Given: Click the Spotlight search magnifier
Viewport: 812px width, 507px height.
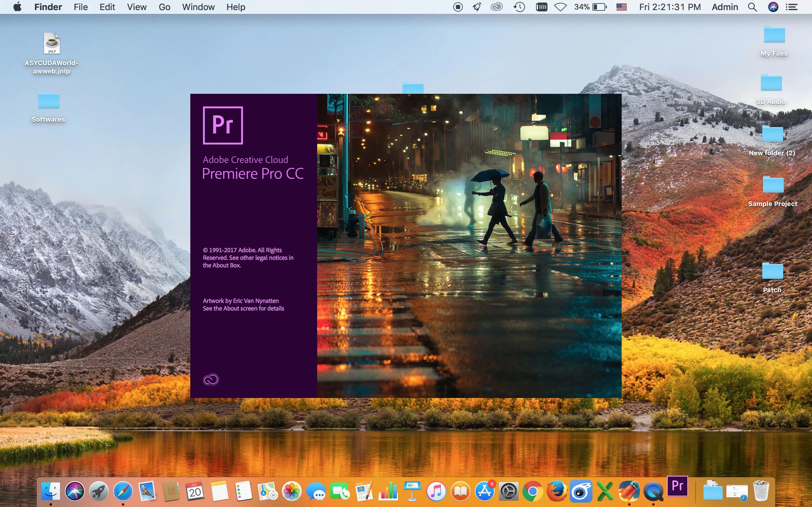Looking at the screenshot, I should click(x=752, y=7).
